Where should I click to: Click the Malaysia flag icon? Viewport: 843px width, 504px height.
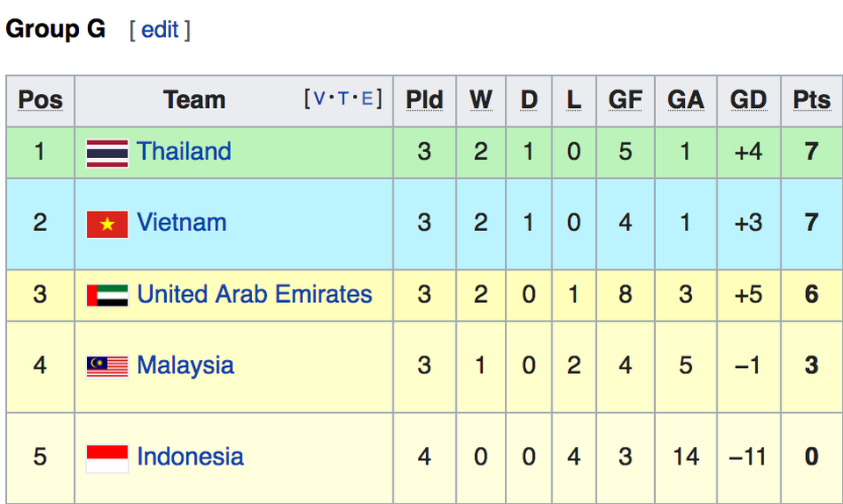point(107,366)
